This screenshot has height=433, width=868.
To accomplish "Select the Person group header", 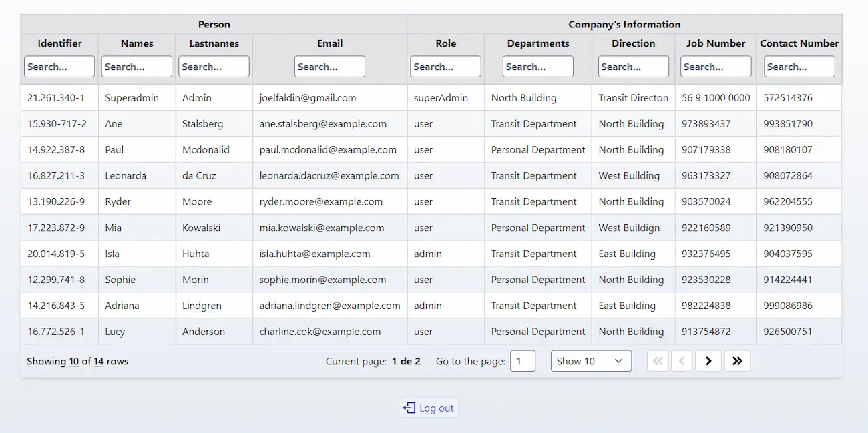I will coord(214,24).
